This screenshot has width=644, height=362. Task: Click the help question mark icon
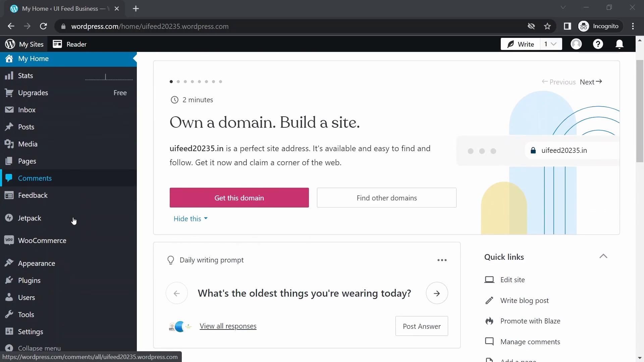point(598,44)
